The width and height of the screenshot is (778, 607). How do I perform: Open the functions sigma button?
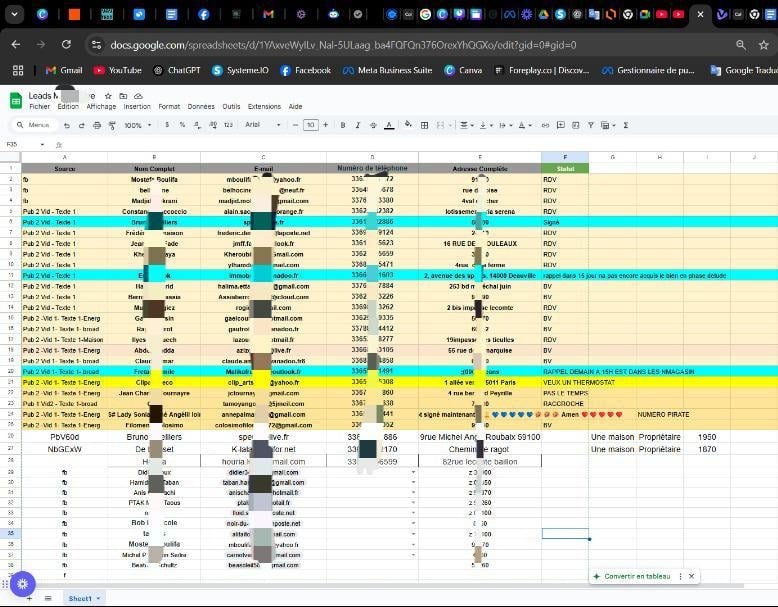coord(626,125)
